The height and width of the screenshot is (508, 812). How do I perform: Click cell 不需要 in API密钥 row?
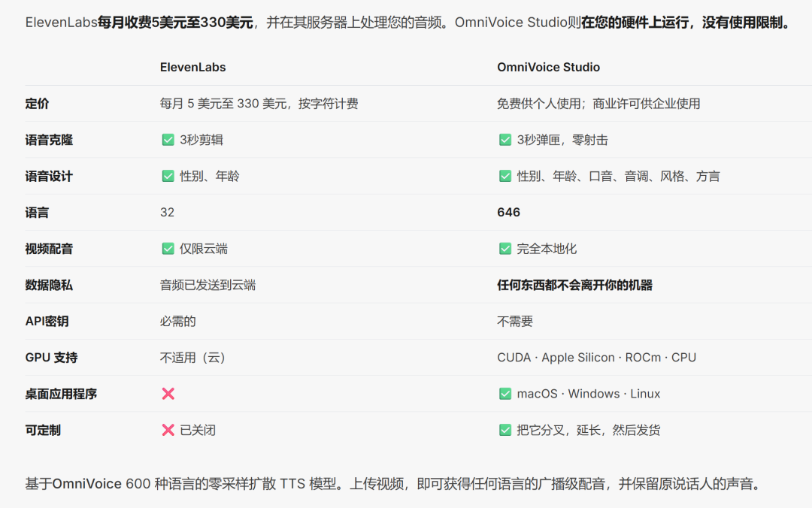tap(515, 321)
